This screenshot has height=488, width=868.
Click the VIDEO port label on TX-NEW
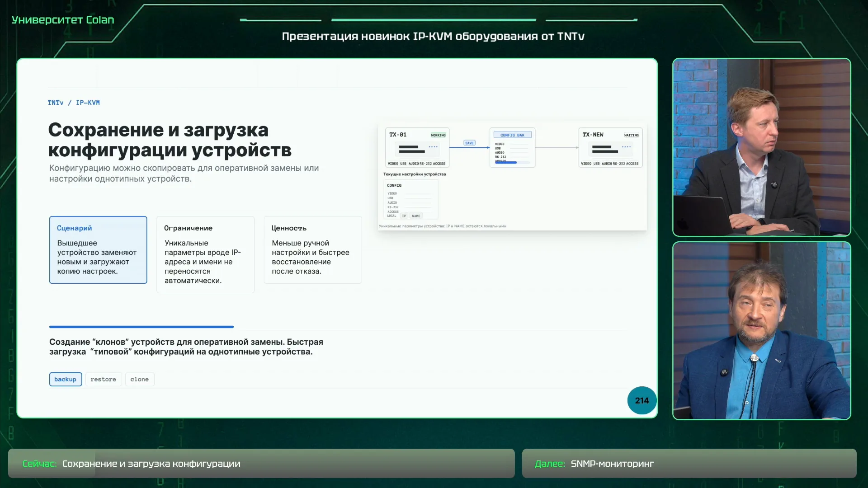coord(586,164)
